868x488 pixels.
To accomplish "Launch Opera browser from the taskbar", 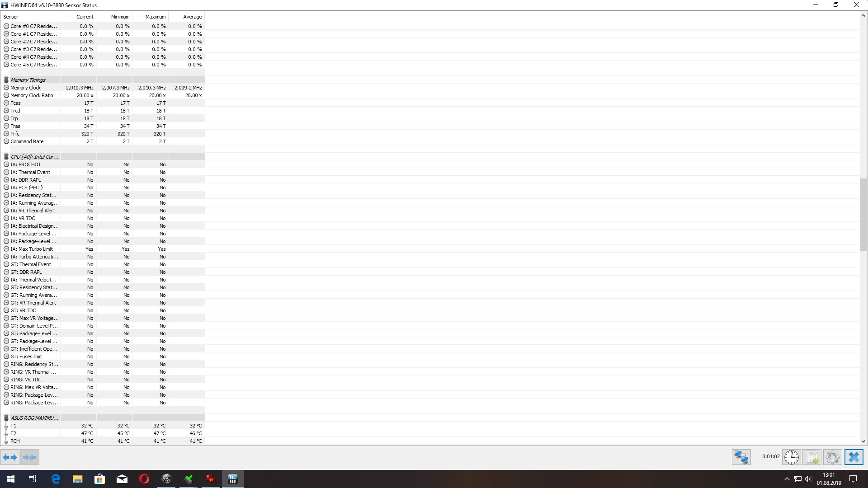I will (144, 479).
